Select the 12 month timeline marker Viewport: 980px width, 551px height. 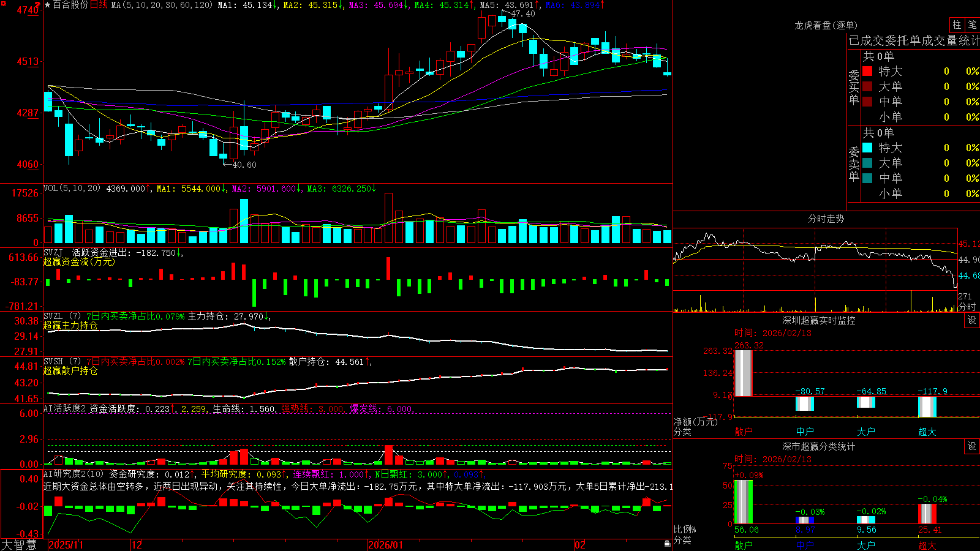pyautogui.click(x=137, y=545)
